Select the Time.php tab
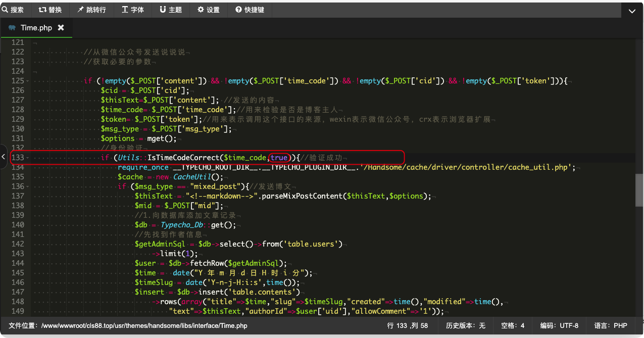This screenshot has width=644, height=338. tap(36, 28)
